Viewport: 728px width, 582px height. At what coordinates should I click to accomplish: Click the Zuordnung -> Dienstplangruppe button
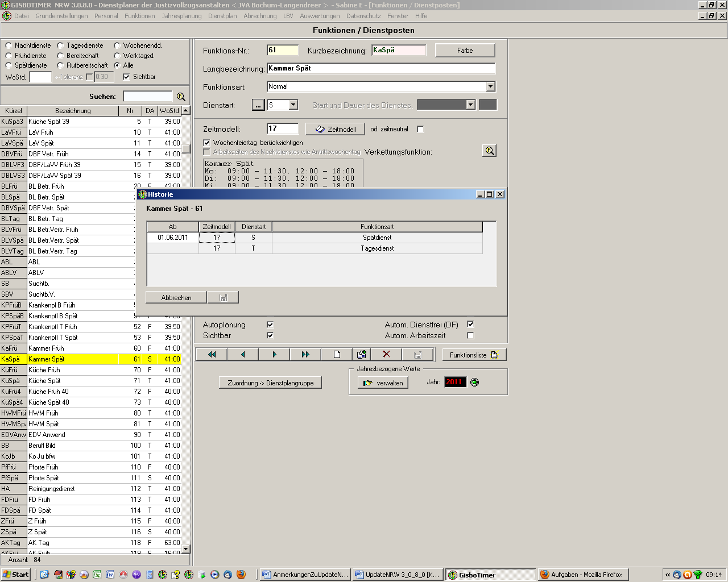coord(270,383)
